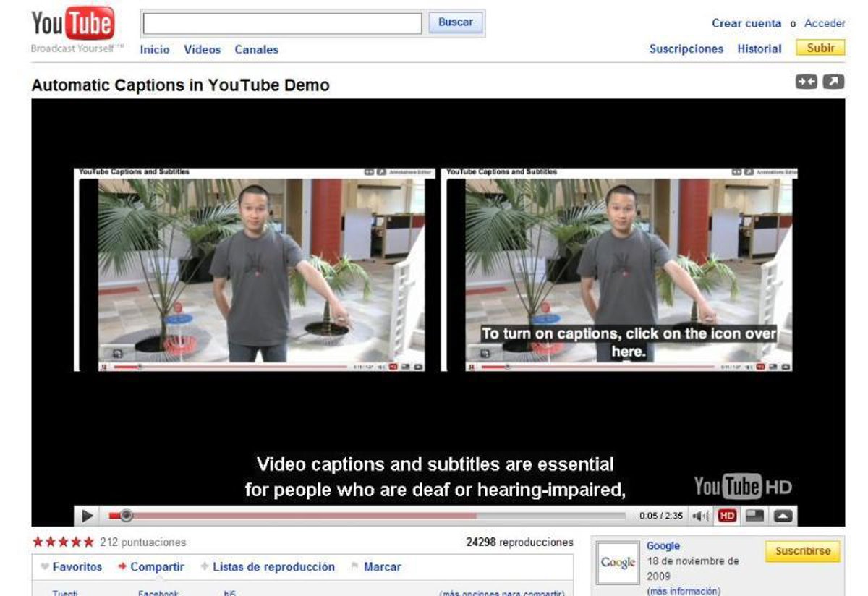Click the Suscribirse button

pyautogui.click(x=803, y=551)
